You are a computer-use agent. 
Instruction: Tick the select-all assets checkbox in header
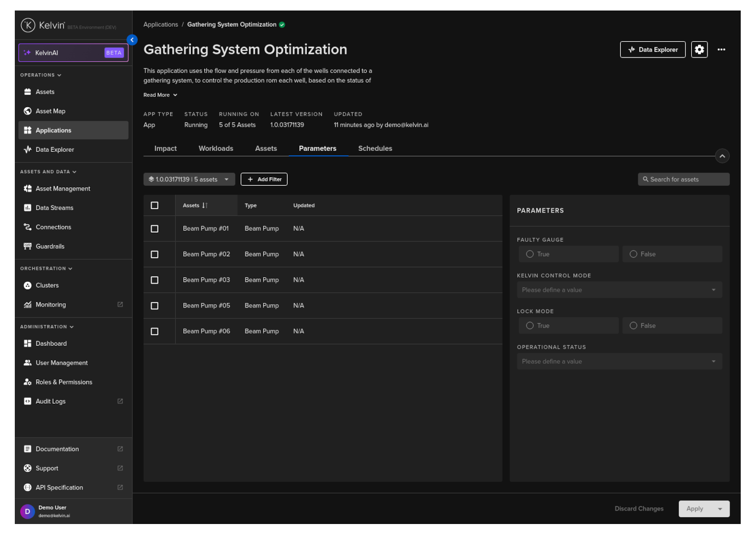click(x=155, y=205)
